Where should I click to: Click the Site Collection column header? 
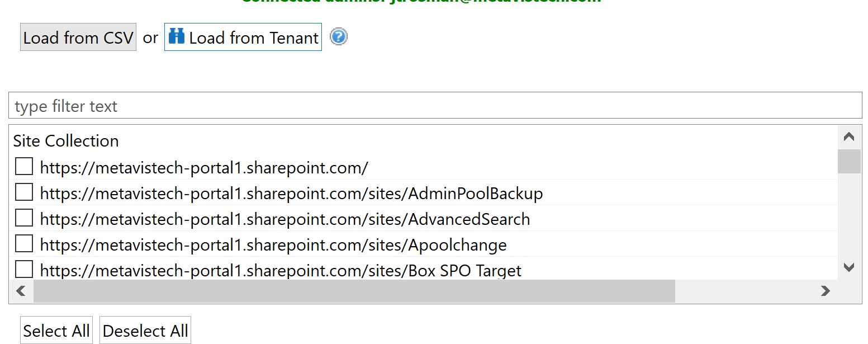pos(66,141)
